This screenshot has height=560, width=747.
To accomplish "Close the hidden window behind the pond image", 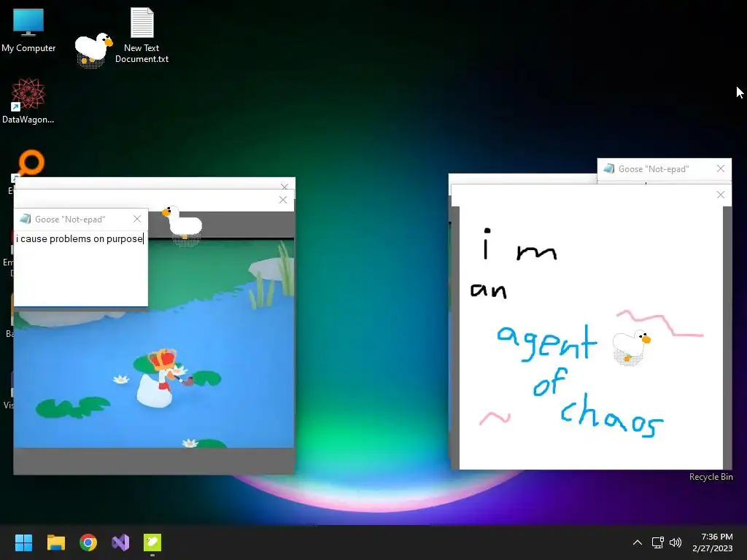I will [285, 186].
